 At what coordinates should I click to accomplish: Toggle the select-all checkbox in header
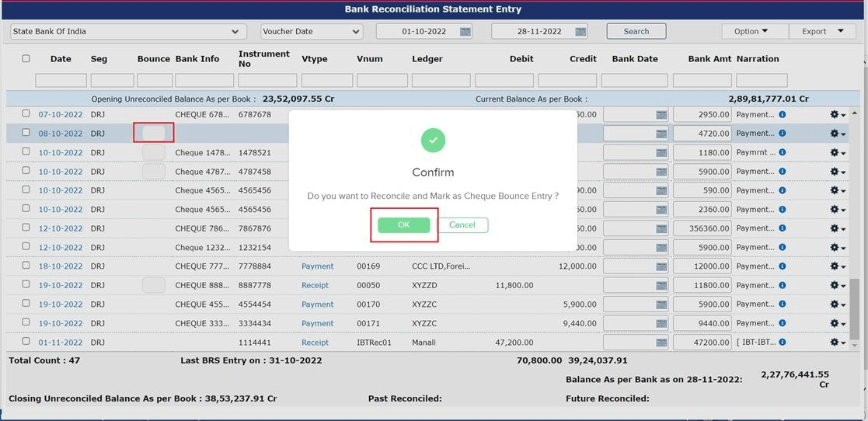26,59
